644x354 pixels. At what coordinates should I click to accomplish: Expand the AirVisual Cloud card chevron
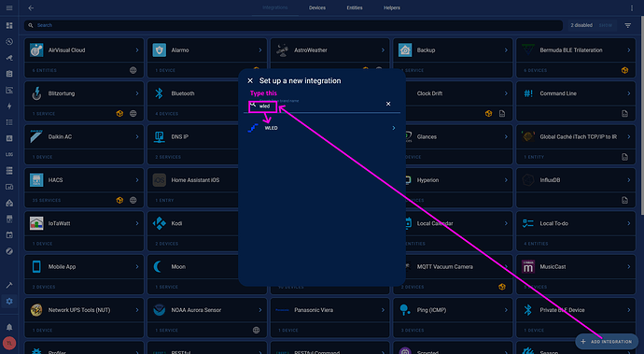137,50
